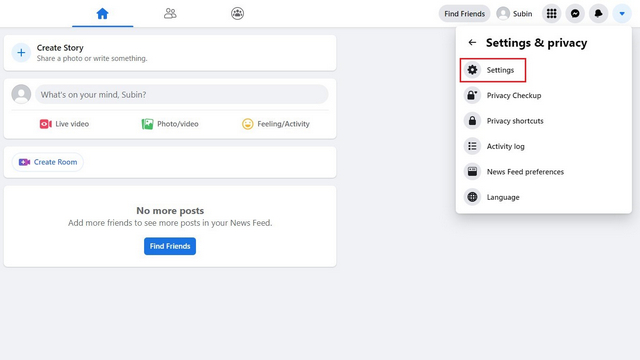Choose Feeling/Activity option

pyautogui.click(x=276, y=124)
